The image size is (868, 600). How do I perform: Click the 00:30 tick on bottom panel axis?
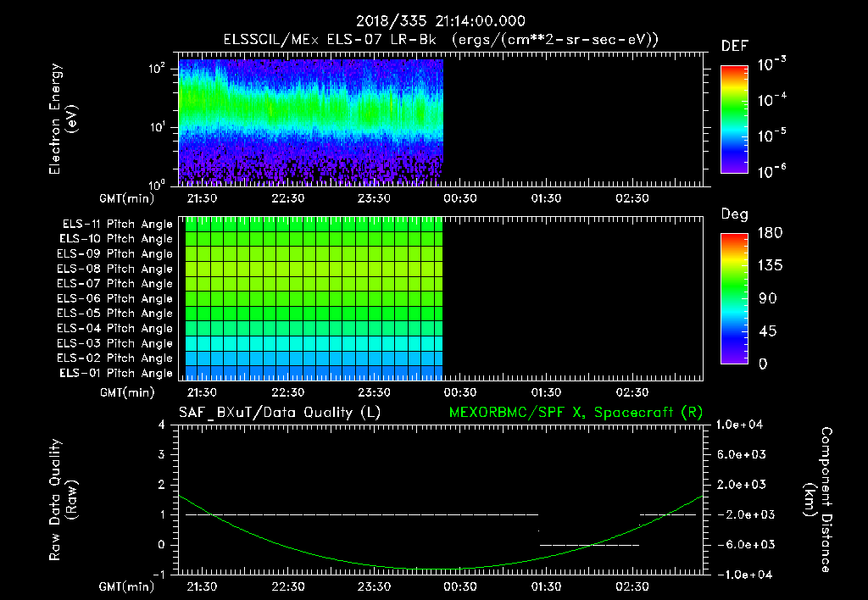pos(459,586)
